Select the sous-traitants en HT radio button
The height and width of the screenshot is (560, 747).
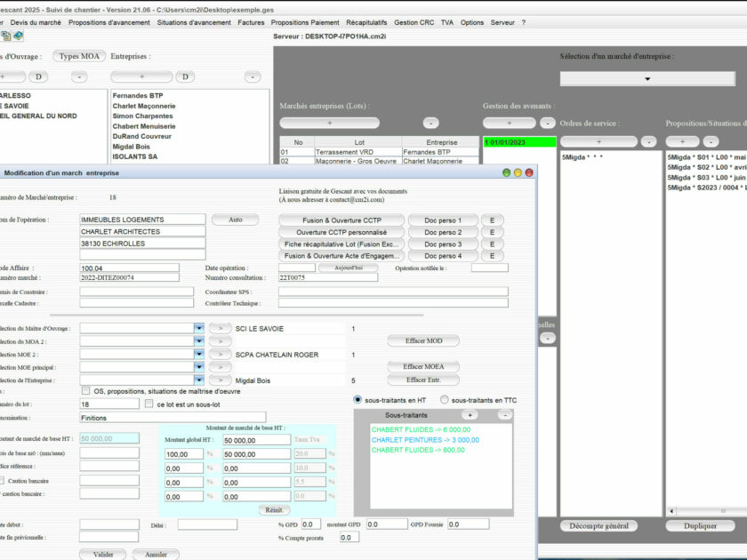(357, 400)
